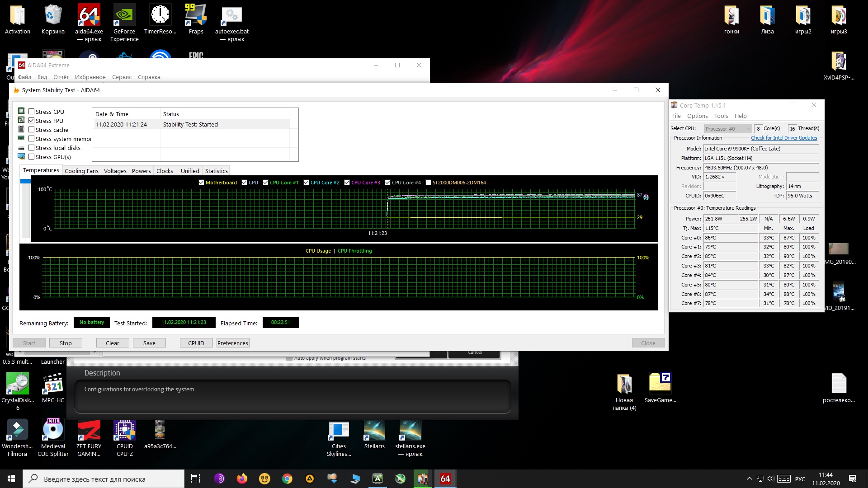Click AIDA64 icon in taskbar

pyautogui.click(x=445, y=479)
